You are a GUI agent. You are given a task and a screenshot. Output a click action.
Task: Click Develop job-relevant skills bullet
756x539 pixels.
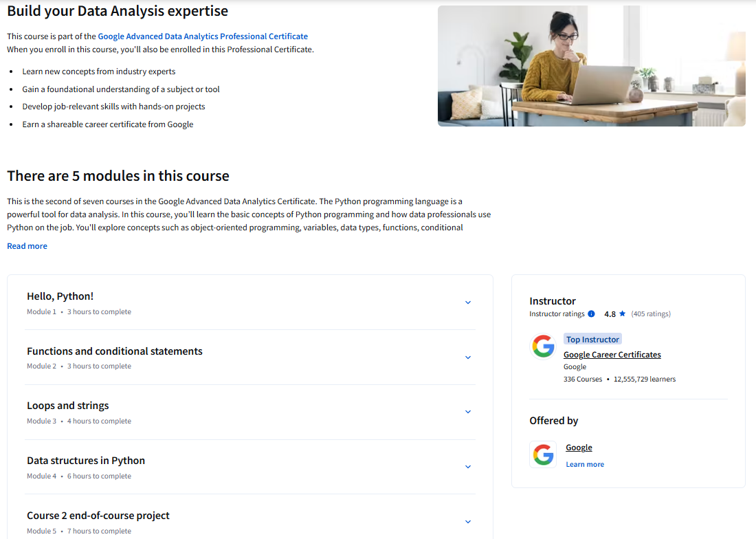[x=114, y=107]
